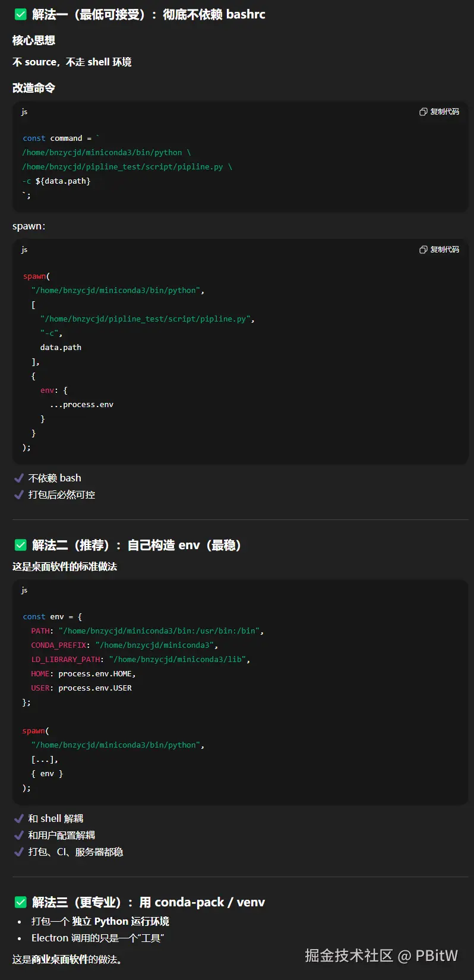Click the USER: process.env.USER line
474x980 pixels.
pos(81,688)
